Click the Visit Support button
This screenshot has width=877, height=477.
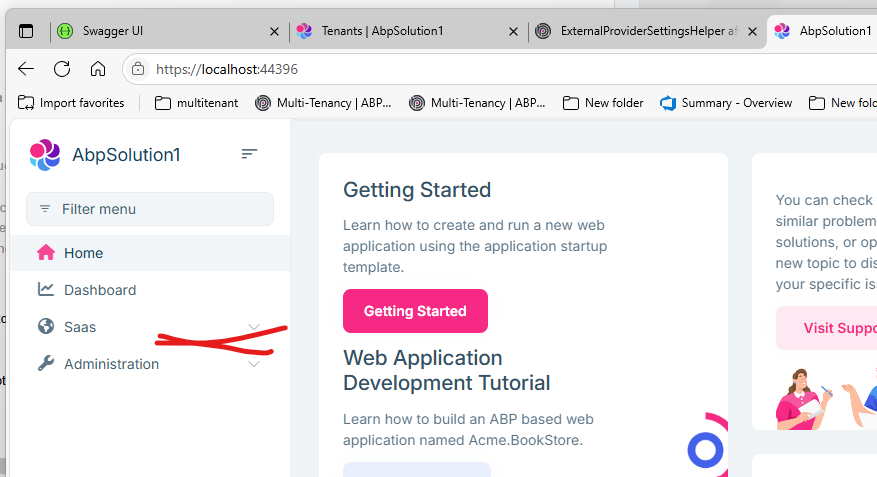[827, 328]
